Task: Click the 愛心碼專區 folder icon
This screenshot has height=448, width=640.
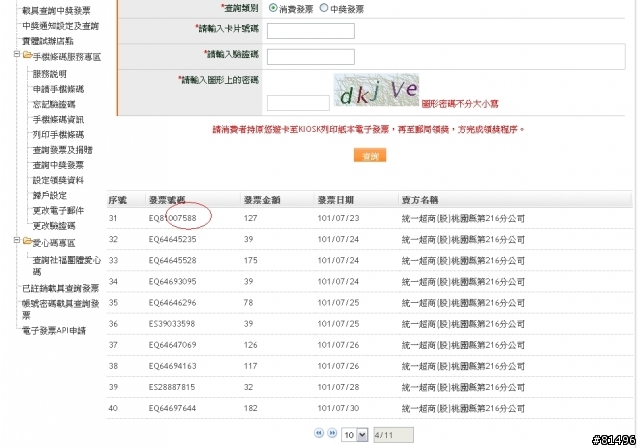Action: (27, 241)
